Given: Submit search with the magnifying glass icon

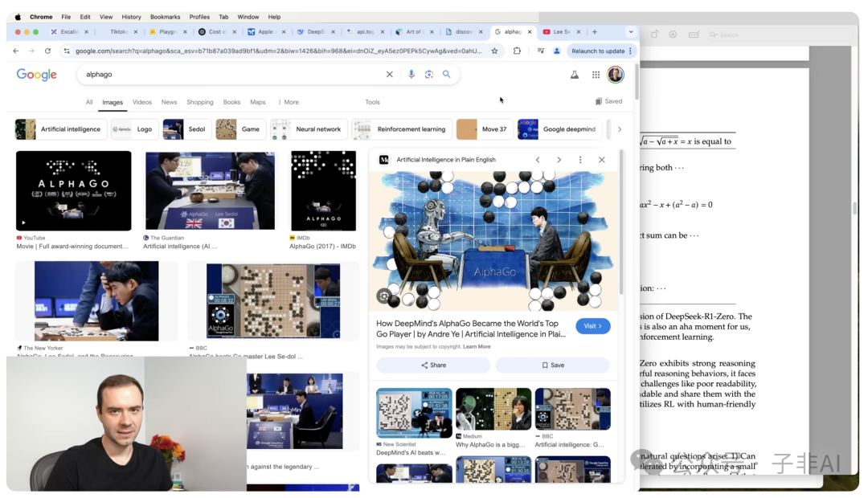Looking at the screenshot, I should (x=446, y=74).
